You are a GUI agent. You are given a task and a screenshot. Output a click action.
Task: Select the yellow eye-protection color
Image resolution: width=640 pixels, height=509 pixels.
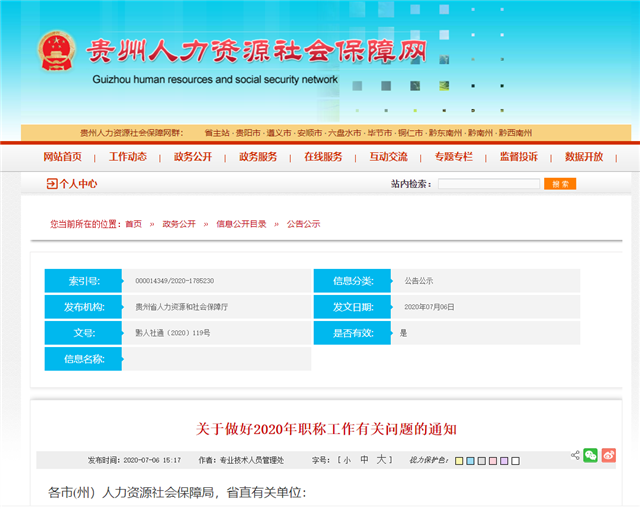pos(459,461)
